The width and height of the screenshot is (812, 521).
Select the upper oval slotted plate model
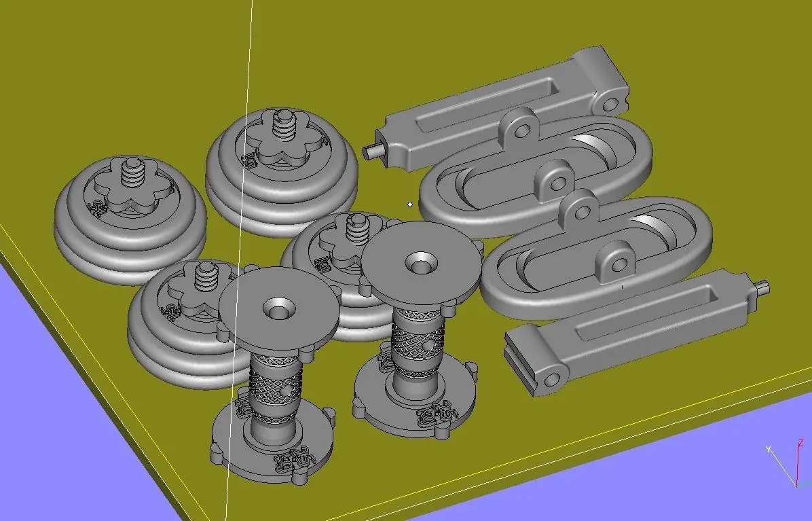(x=536, y=173)
